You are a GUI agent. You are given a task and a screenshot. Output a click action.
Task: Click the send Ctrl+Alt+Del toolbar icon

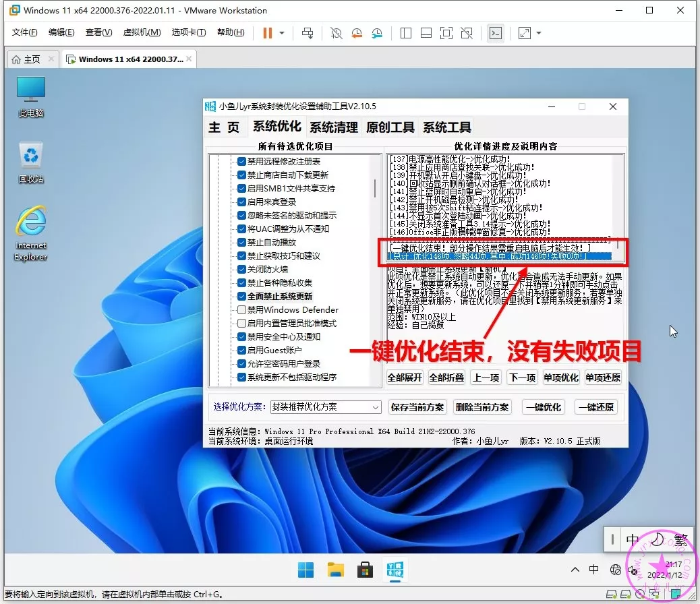(x=308, y=33)
